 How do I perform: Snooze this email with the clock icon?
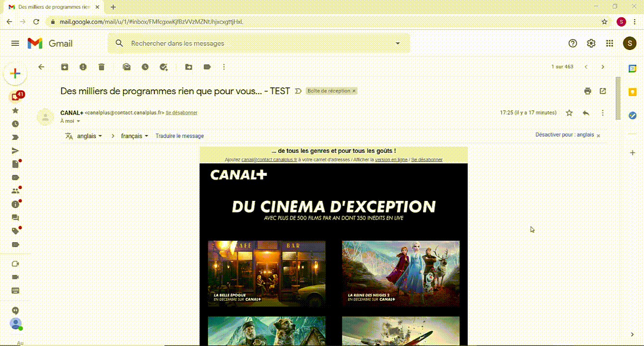click(145, 67)
